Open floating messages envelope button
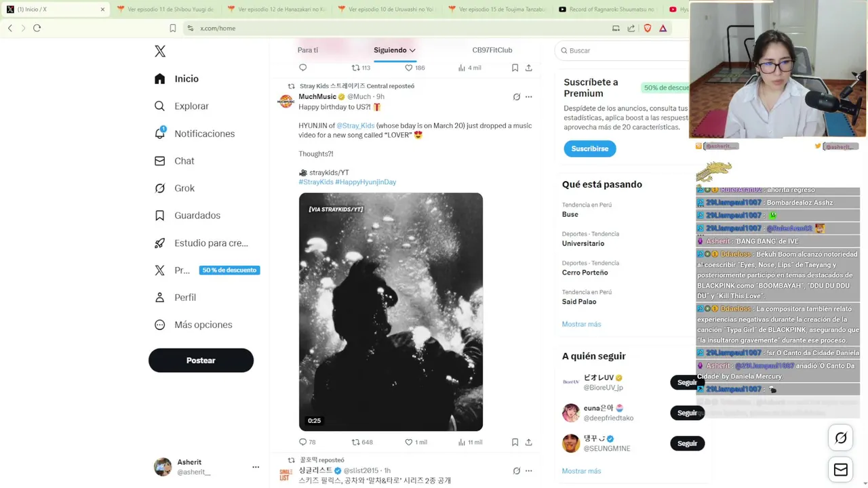The width and height of the screenshot is (868, 488). tap(841, 470)
